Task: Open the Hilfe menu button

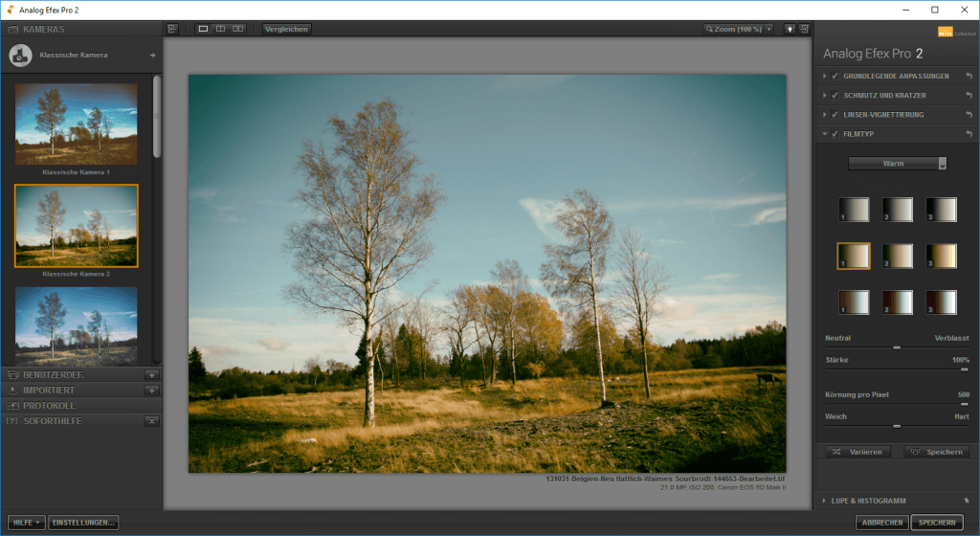Action: pos(26,523)
